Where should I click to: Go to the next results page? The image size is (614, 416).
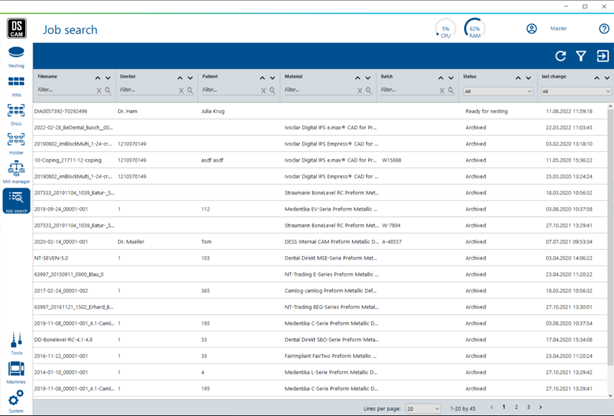tap(542, 408)
